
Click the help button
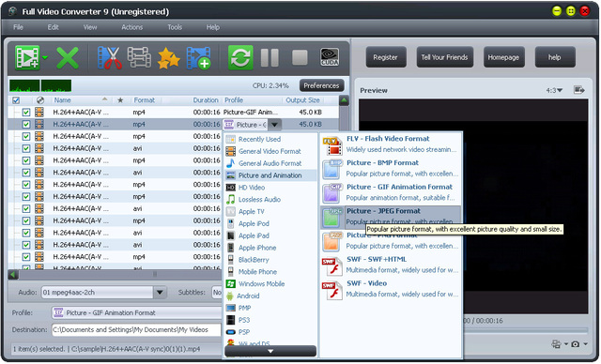(x=555, y=57)
